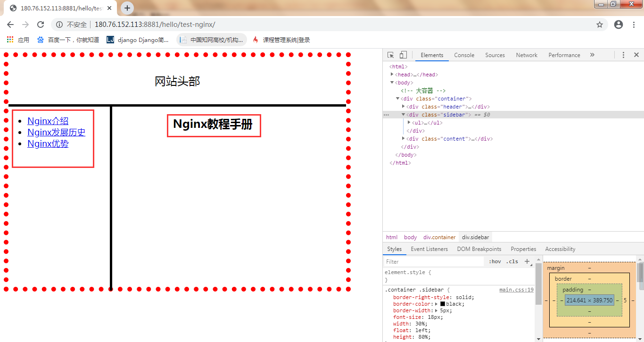Show more DevTools tabs with double chevron
Image resolution: width=644 pixels, height=342 pixels.
point(592,55)
